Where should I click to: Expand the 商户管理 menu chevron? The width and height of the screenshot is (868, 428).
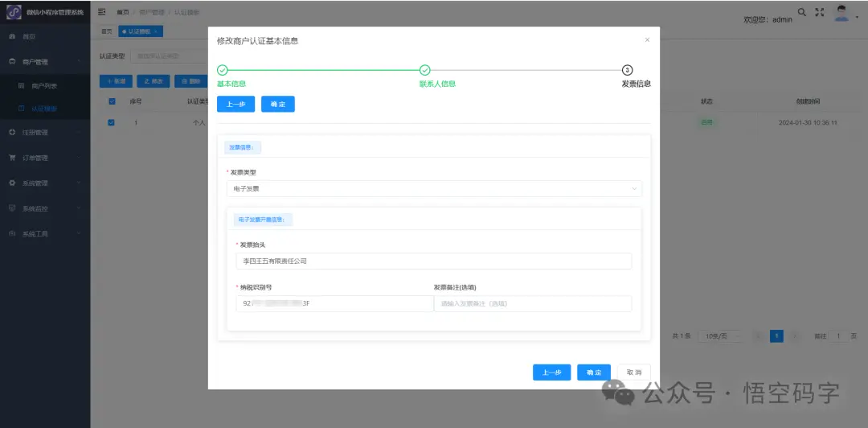point(80,61)
